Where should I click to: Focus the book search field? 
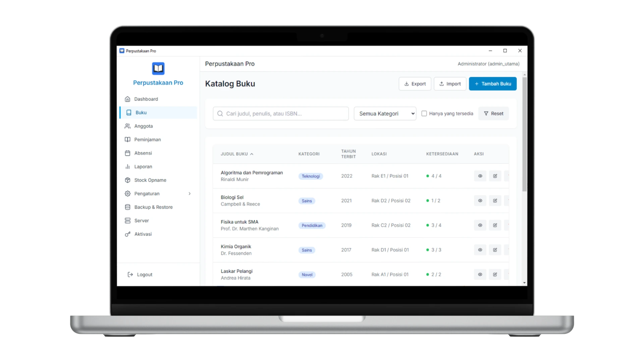[281, 114]
